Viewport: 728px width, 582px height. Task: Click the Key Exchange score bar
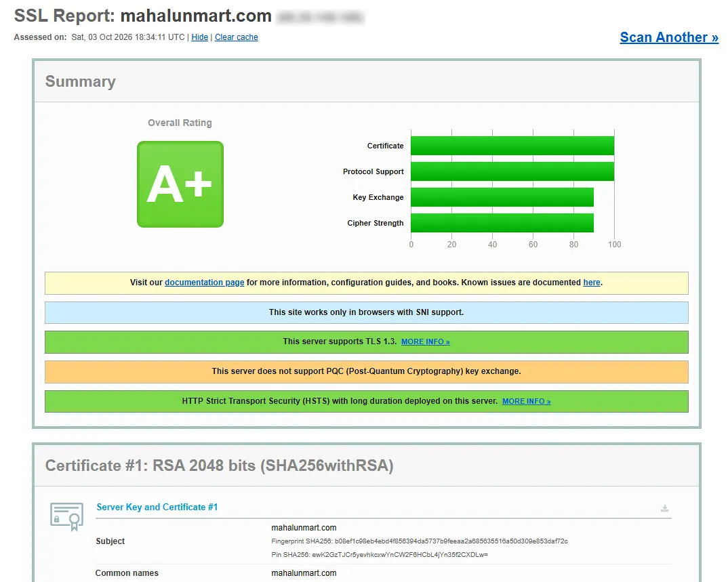(x=502, y=197)
